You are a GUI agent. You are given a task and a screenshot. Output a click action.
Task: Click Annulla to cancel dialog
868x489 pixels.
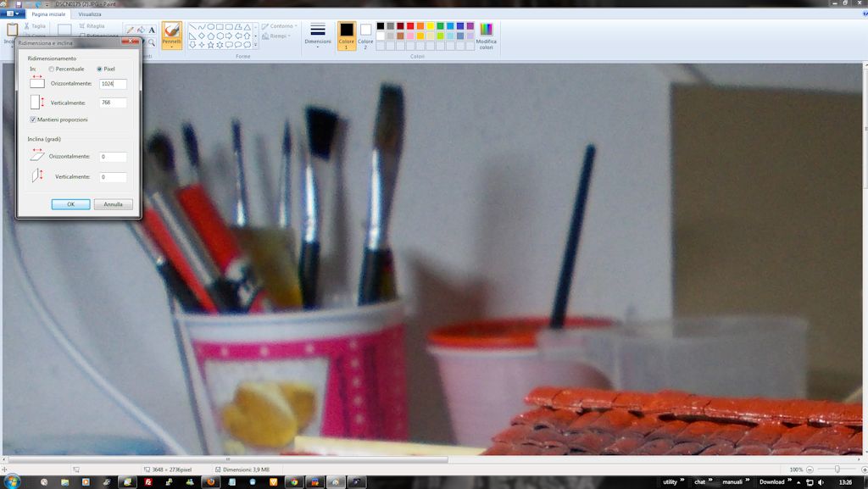click(x=113, y=204)
